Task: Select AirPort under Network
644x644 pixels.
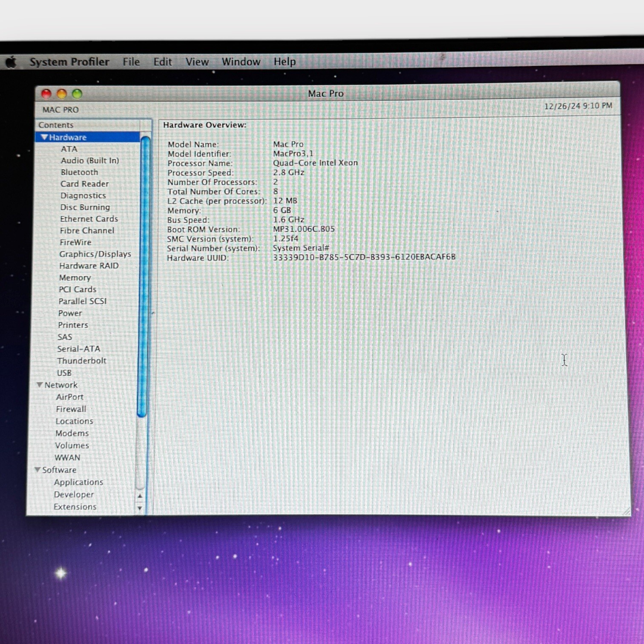Action: point(70,397)
